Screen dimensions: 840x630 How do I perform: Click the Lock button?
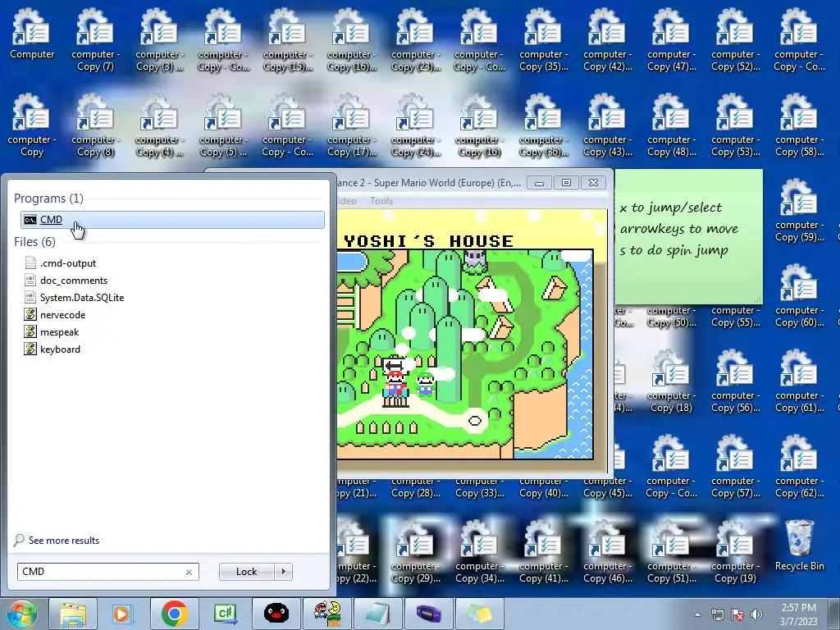(x=246, y=572)
